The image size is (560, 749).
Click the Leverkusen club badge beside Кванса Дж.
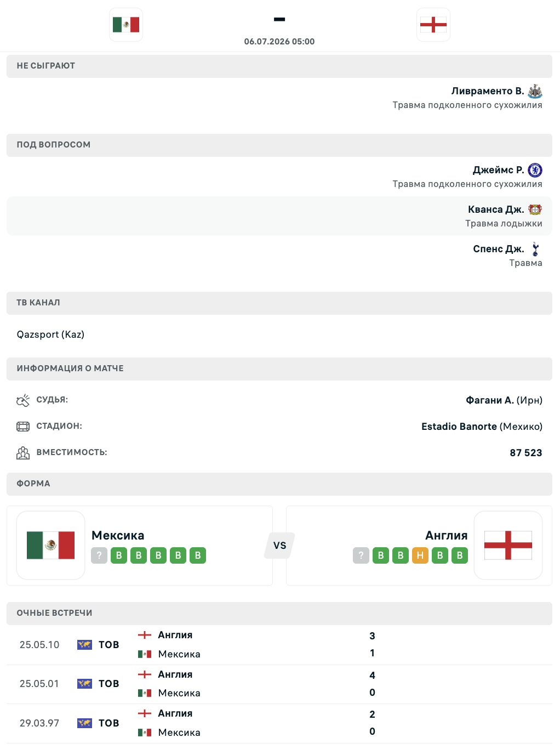[535, 209]
